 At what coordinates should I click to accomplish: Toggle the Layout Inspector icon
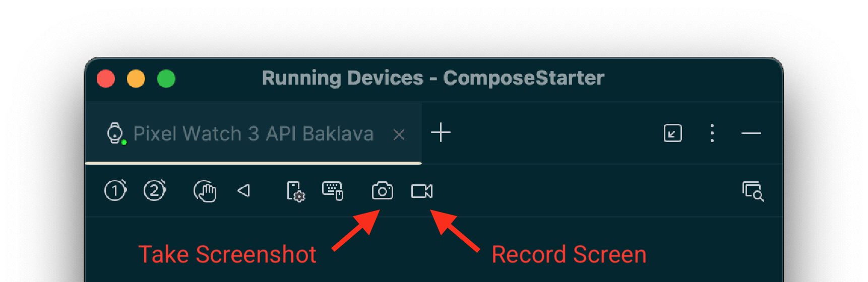pyautogui.click(x=753, y=191)
